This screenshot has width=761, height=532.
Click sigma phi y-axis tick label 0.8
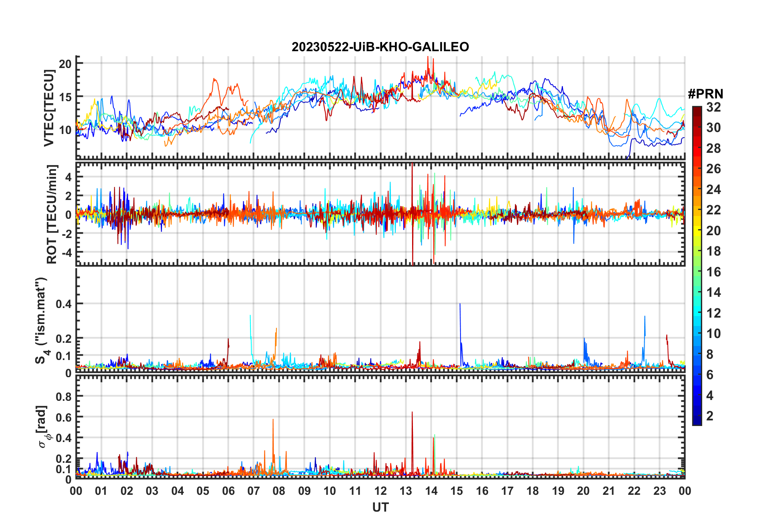[x=64, y=396]
